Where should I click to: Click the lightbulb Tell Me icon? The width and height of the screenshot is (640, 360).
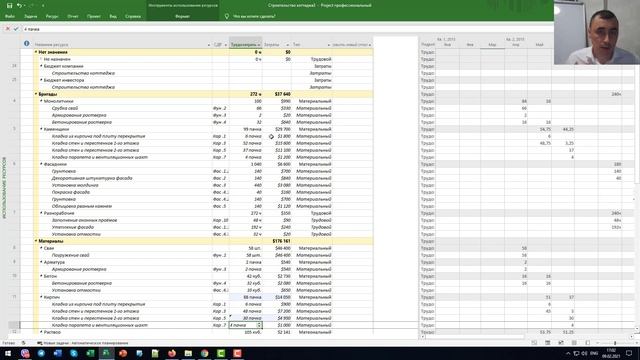point(227,16)
